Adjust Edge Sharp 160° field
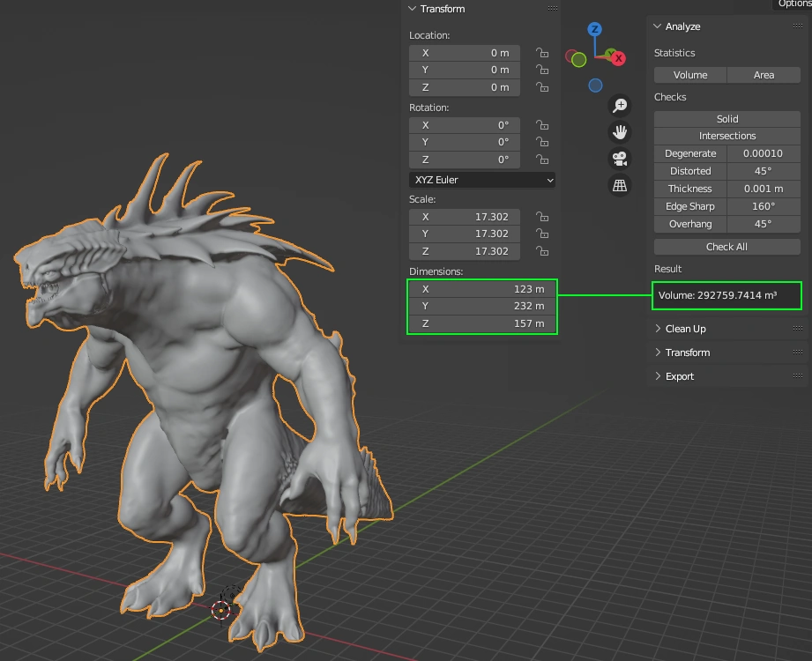812x661 pixels. 764,206
